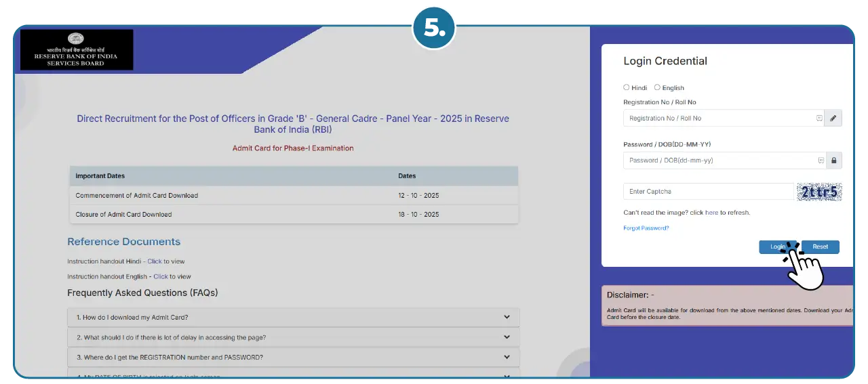This screenshot has height=384, width=868.
Task: Expand FAQ about delay in accessing the page
Action: click(294, 337)
